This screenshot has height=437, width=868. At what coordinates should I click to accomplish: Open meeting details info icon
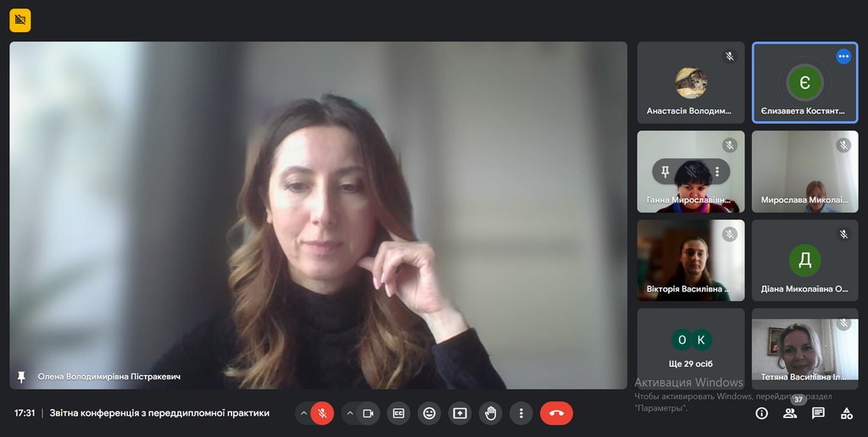761,413
